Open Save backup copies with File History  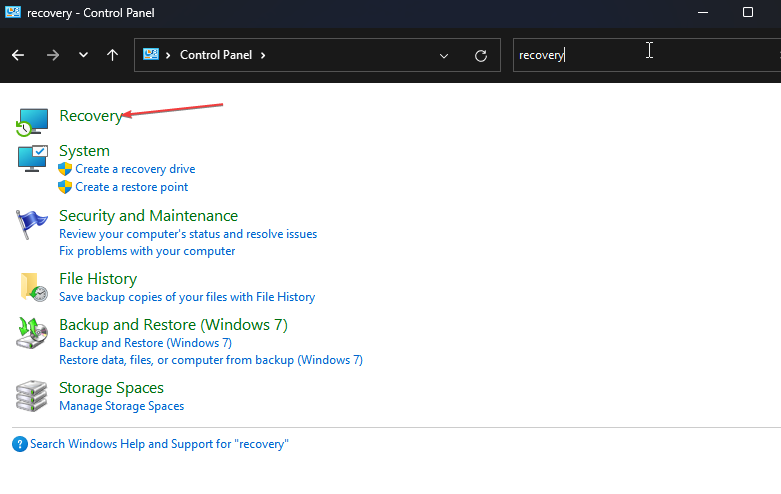pyautogui.click(x=187, y=297)
